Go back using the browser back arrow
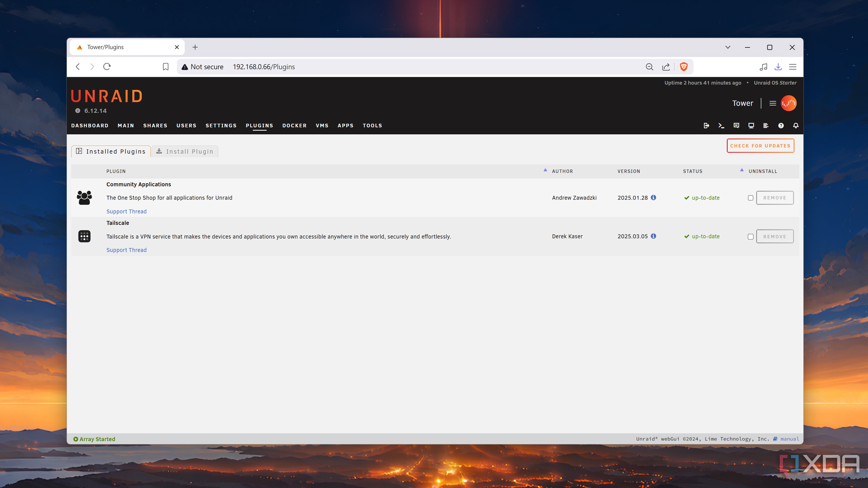Screen dimensions: 868x488 coord(78,67)
